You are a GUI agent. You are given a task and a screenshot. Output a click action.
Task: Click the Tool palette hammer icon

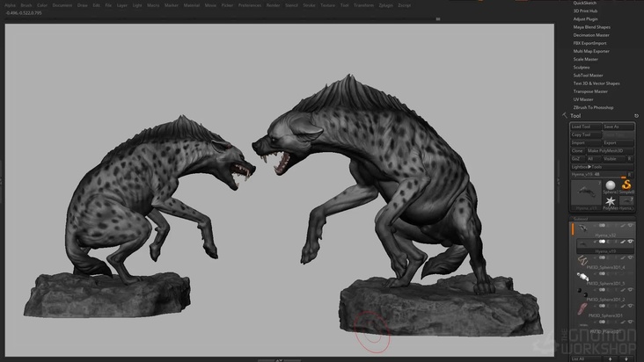565,116
